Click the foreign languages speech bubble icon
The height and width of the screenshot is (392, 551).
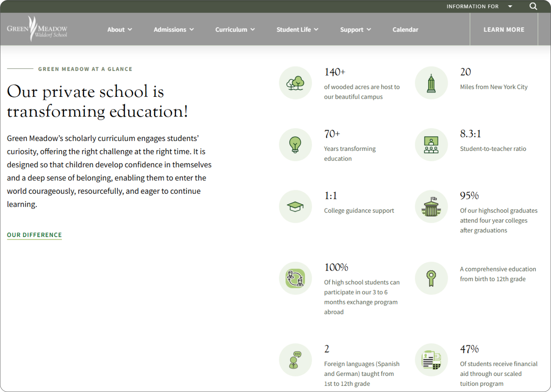click(x=295, y=360)
